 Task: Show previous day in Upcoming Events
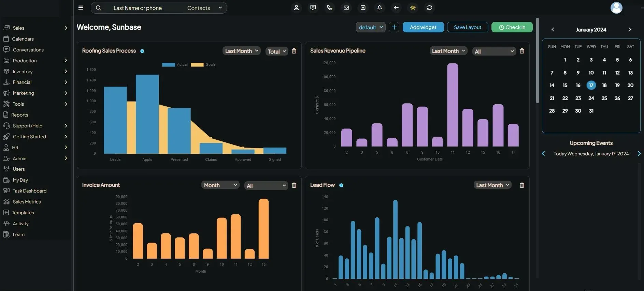click(x=543, y=154)
